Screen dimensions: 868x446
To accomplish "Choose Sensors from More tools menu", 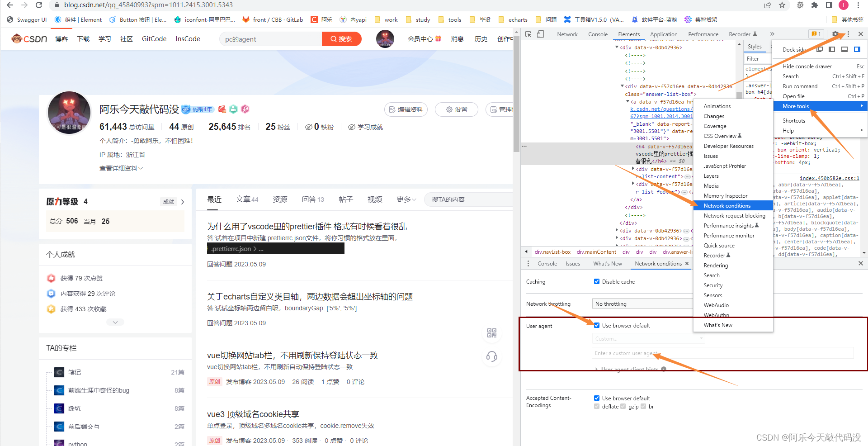I will click(x=733, y=295).
